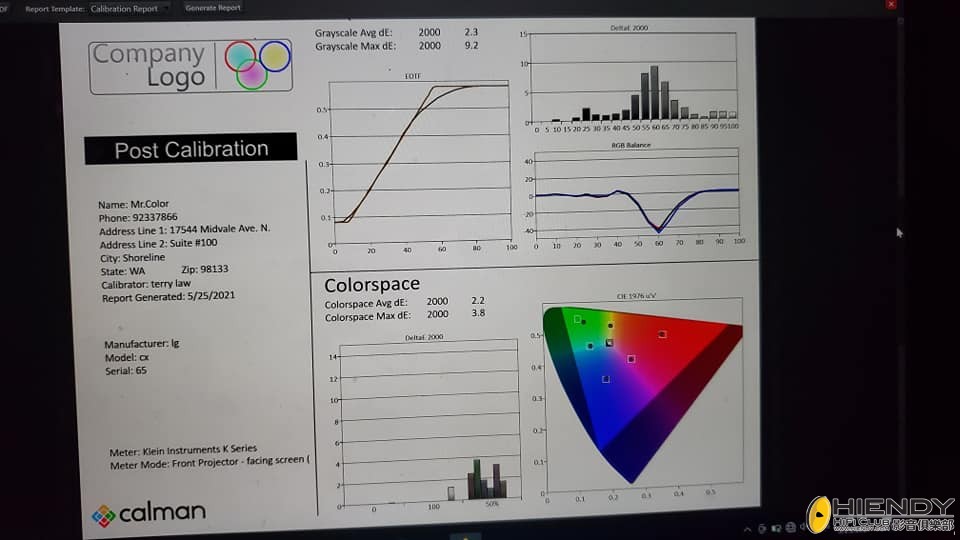Click the Manufacturer: lg text line
The image size is (960, 540).
pos(141,343)
